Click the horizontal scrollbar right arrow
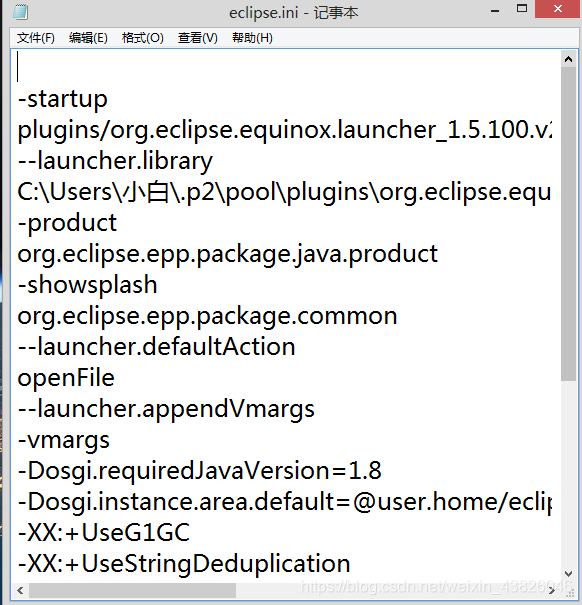 click(552, 590)
